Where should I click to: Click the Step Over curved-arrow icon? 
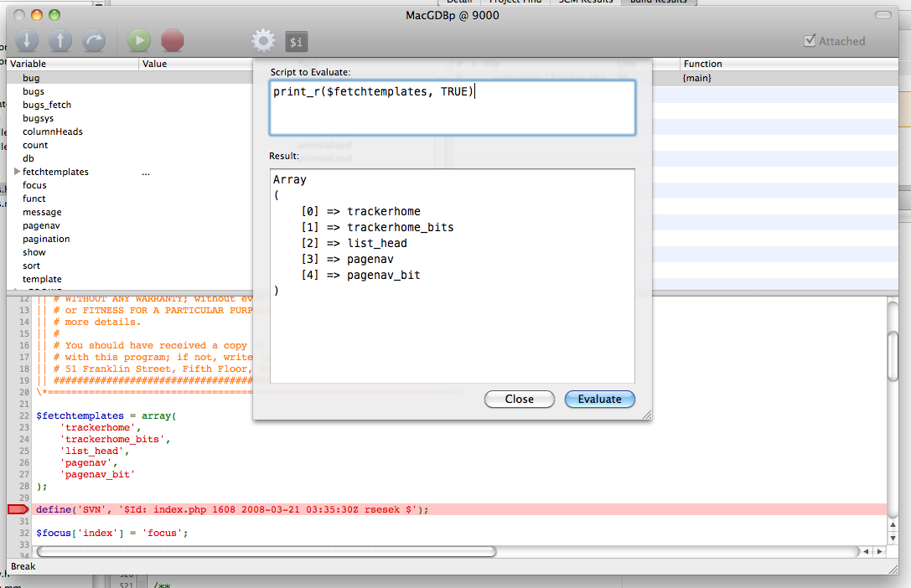point(94,41)
